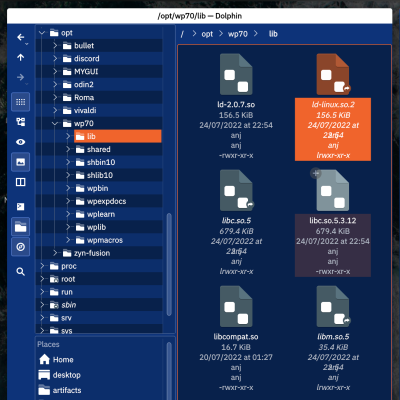
Task: Click the Places panel scrollbar
Action: pyautogui.click(x=169, y=370)
